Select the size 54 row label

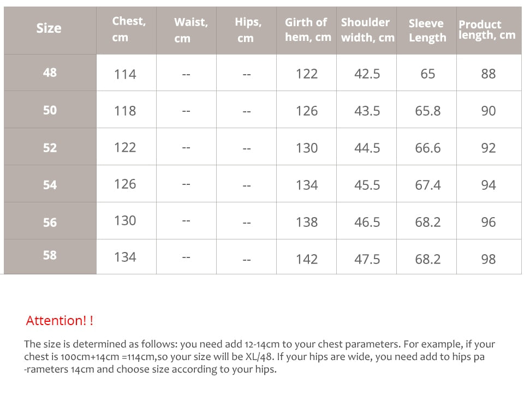click(x=50, y=185)
